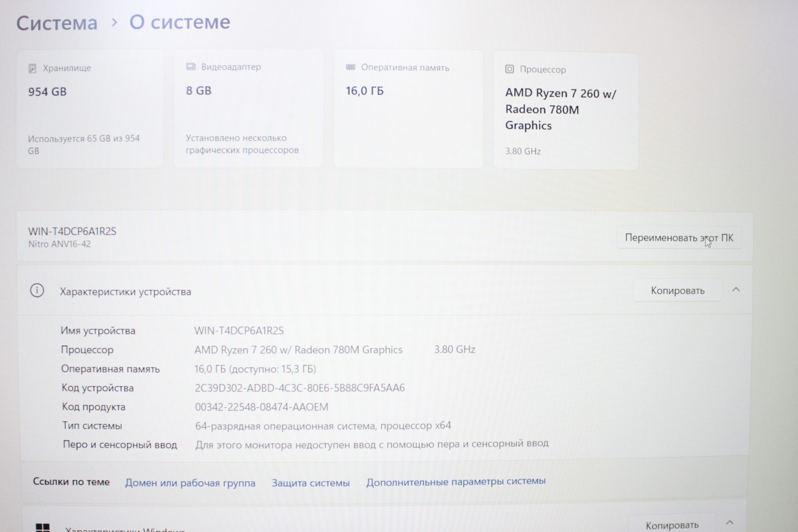Copy Windows specifications with bottom Копировать
The height and width of the screenshot is (532, 798).
click(672, 525)
